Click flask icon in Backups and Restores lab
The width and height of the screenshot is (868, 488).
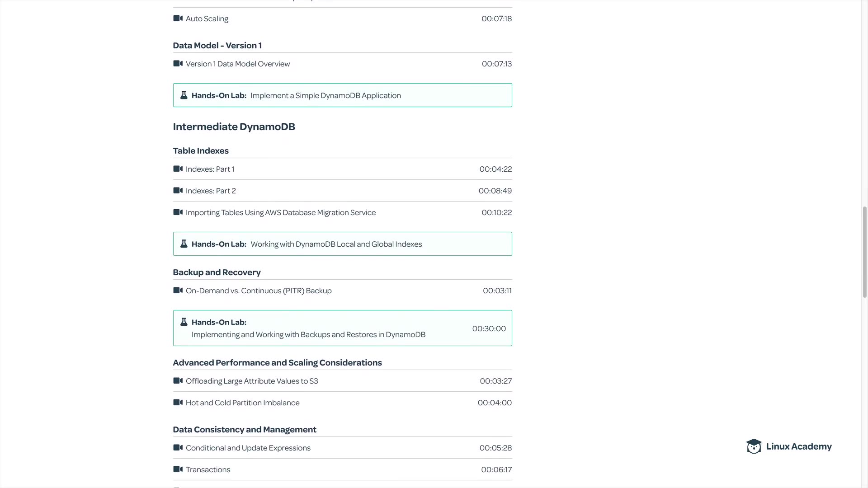coord(184,322)
